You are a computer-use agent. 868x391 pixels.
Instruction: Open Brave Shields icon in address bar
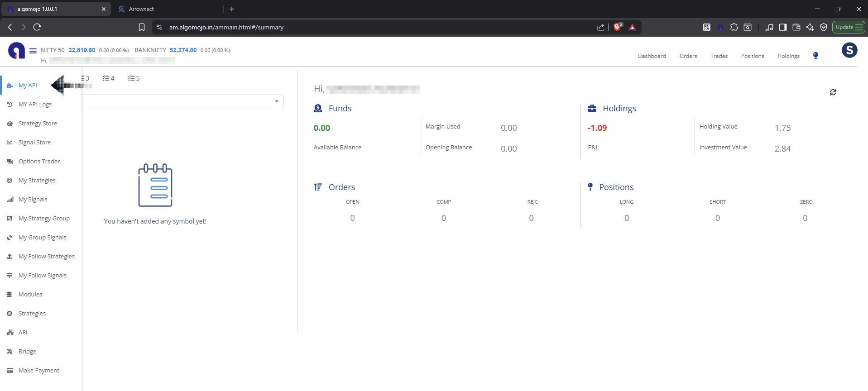click(617, 27)
